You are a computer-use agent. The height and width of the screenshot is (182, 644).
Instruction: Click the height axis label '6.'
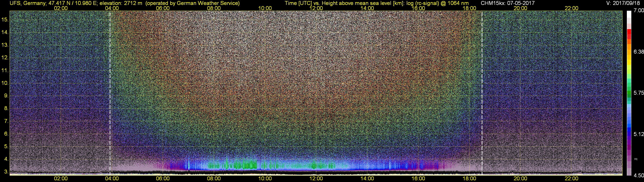click(x=6, y=134)
